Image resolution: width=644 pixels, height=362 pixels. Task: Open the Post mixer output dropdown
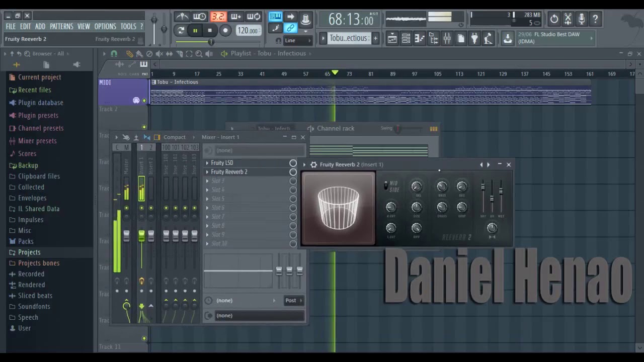tap(293, 301)
